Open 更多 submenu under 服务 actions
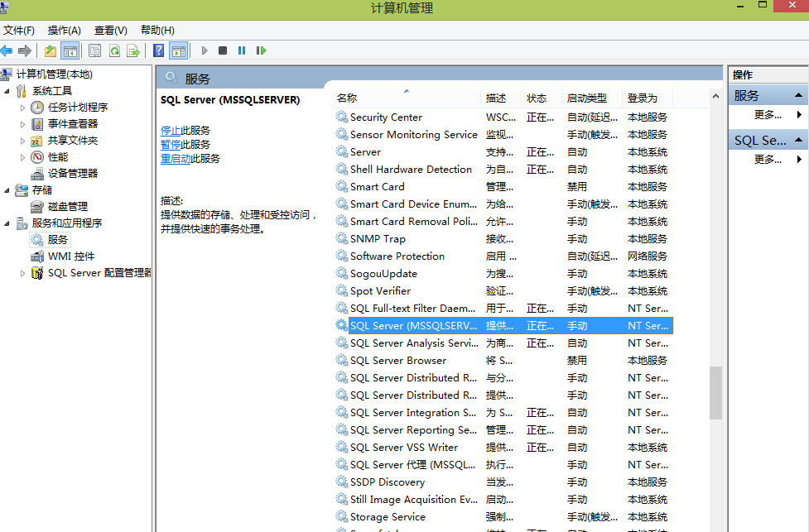 coord(768,114)
